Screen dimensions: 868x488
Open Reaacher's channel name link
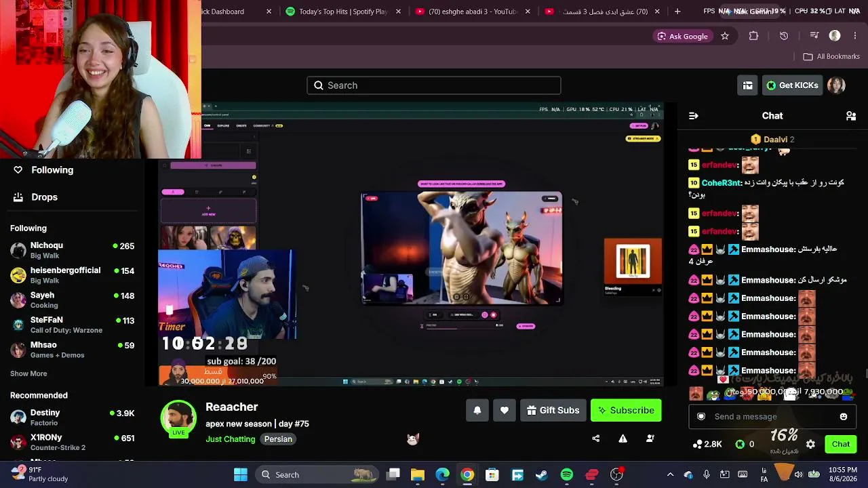(x=232, y=407)
